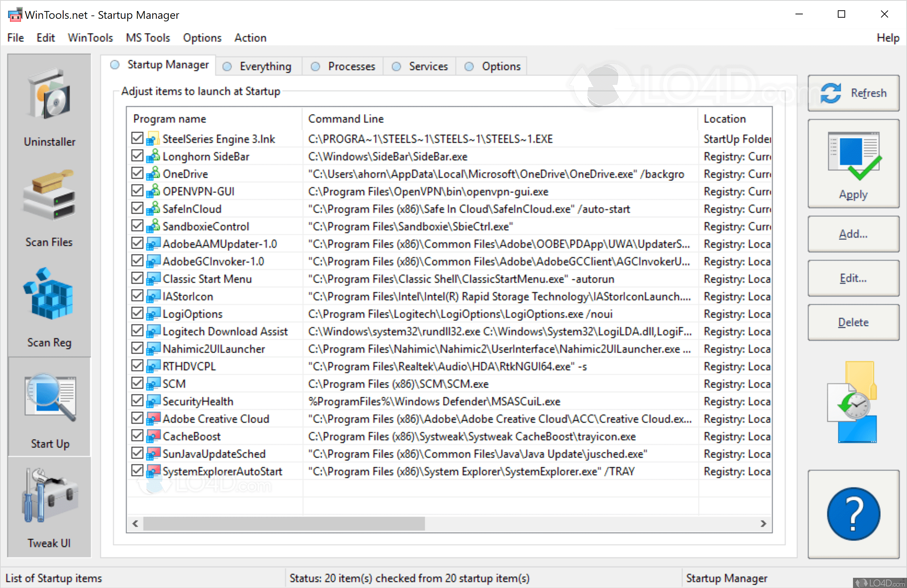The height and width of the screenshot is (588, 907).
Task: Click the Refresh button
Action: pos(853,93)
